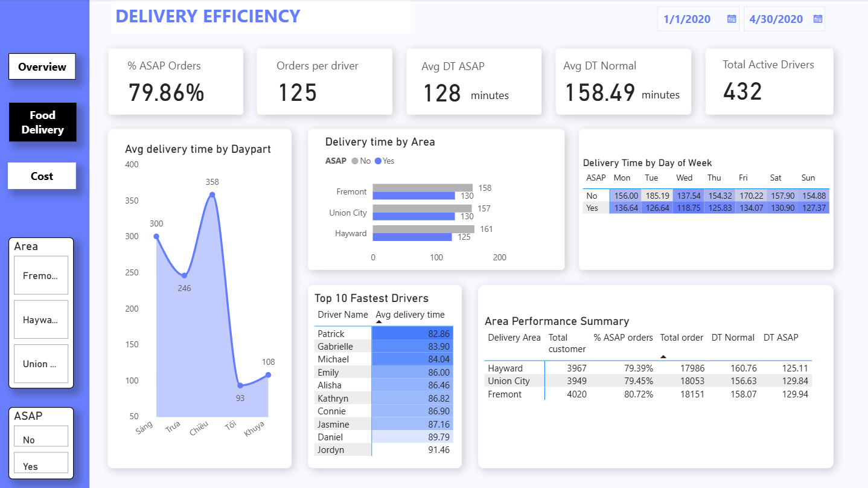Toggle the Fremont area slicer tile
This screenshot has height=488, width=868.
(41, 275)
